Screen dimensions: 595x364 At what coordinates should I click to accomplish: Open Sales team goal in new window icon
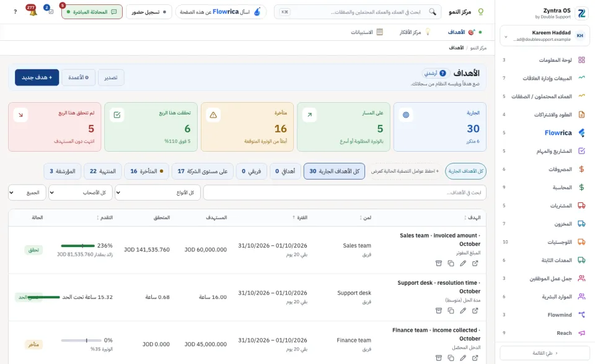click(x=475, y=263)
